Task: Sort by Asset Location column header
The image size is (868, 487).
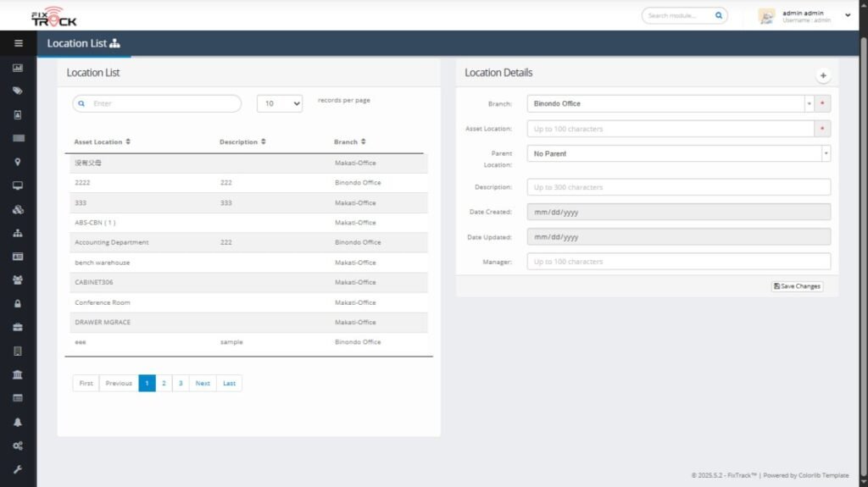Action: point(103,142)
